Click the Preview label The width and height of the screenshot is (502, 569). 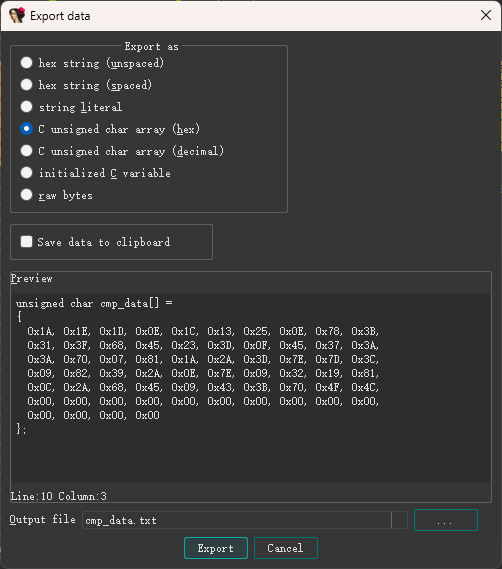[x=31, y=279]
